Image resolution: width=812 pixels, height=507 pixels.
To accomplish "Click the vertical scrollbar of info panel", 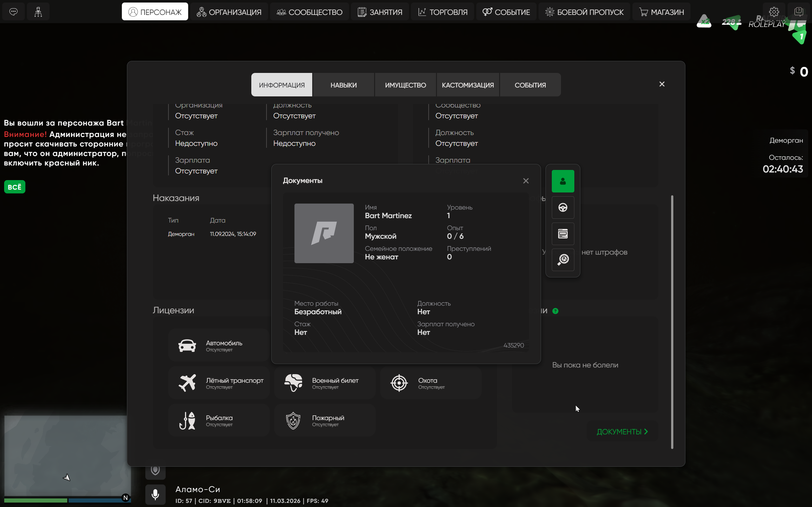I will [x=672, y=322].
